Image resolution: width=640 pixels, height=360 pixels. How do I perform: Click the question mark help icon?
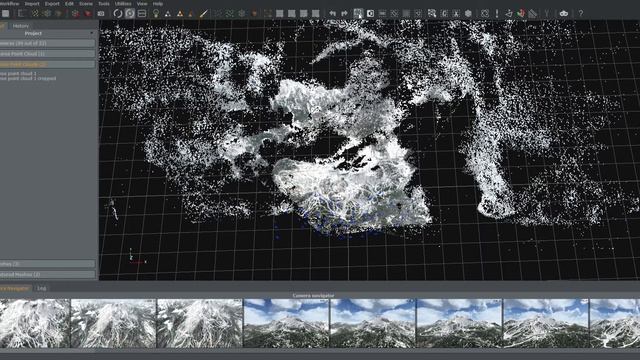click(580, 13)
